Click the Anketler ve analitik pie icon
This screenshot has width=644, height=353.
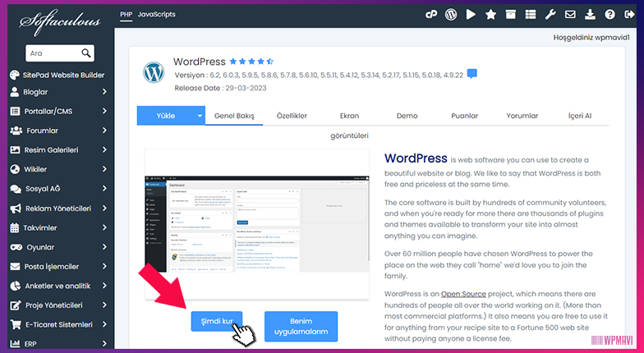tap(15, 286)
